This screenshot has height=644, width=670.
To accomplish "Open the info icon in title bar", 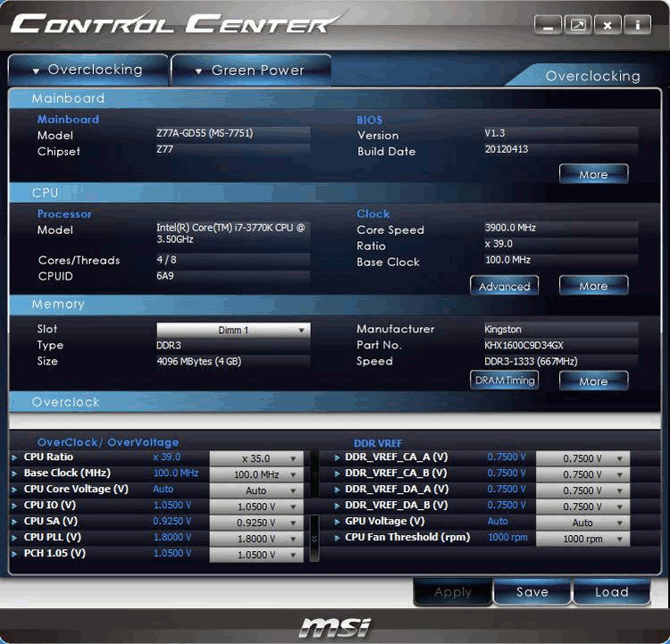I will point(637,26).
